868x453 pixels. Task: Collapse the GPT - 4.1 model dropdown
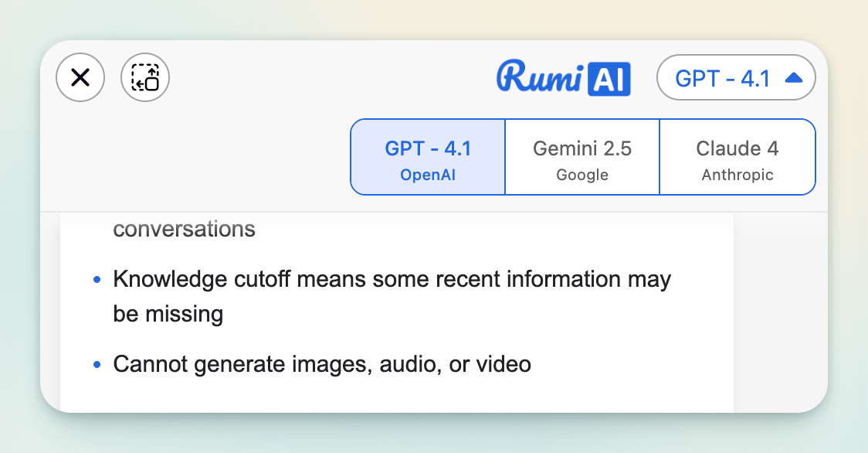(x=736, y=77)
